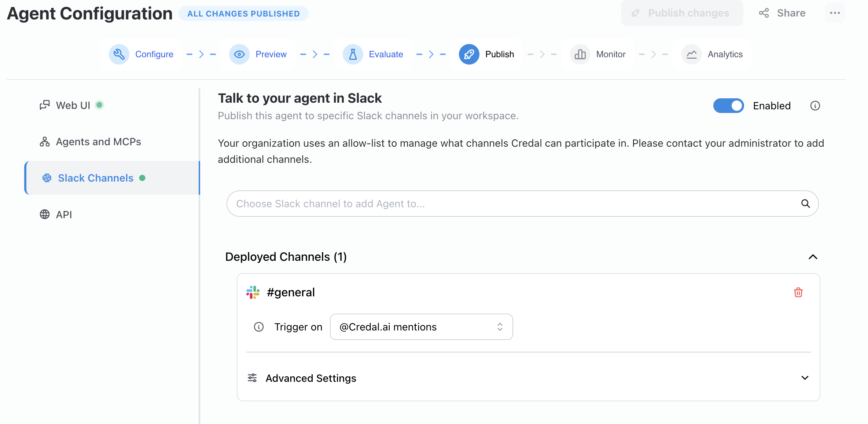Click the Choose Slack channel input field
This screenshot has width=868, height=424.
click(513, 204)
